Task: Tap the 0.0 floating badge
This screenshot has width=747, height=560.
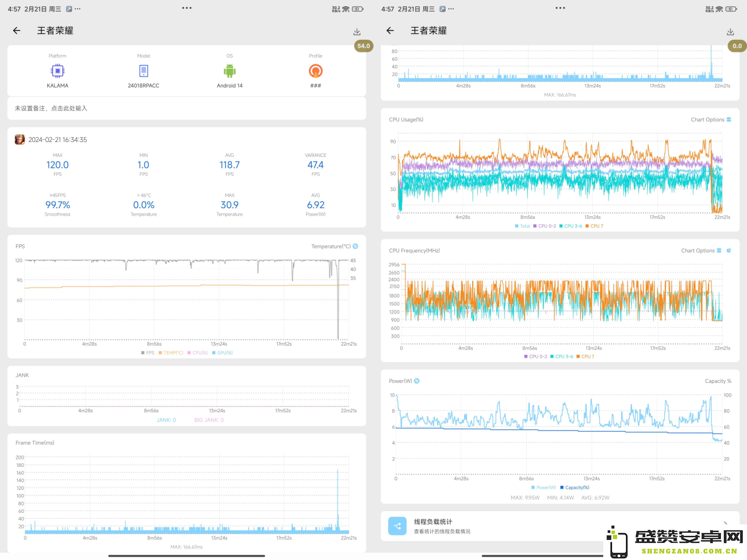Action: (737, 46)
